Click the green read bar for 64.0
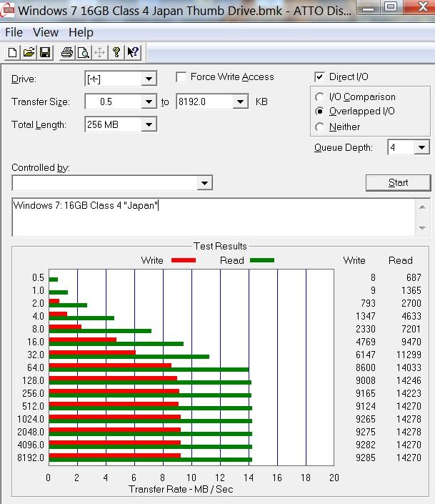This screenshot has height=504, width=435. (149, 370)
